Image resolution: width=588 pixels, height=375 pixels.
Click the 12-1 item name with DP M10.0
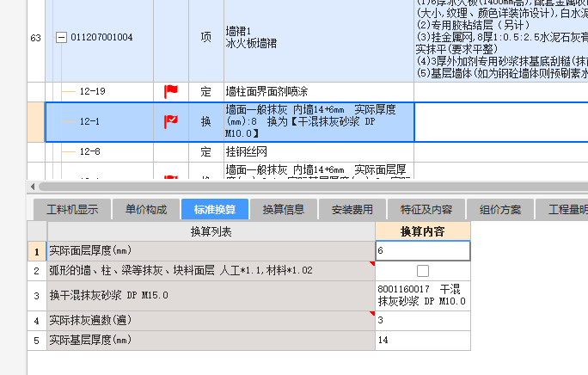pyautogui.click(x=319, y=121)
